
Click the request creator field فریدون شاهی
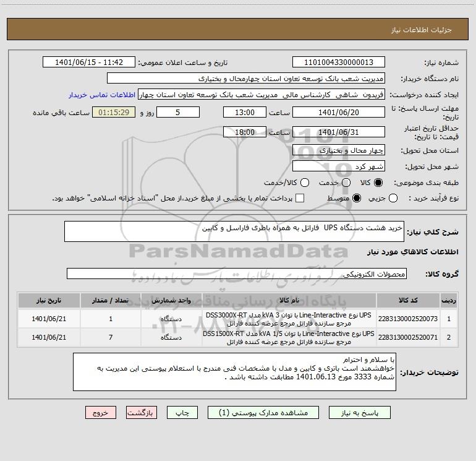(261, 94)
